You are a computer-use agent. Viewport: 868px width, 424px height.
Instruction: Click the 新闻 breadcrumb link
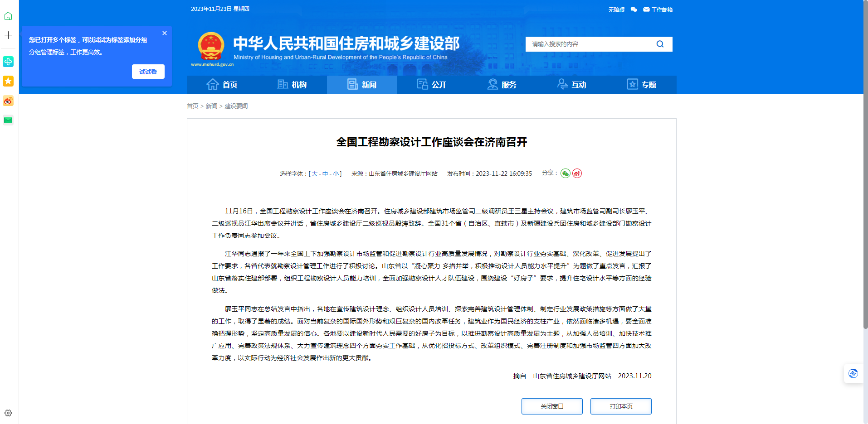pyautogui.click(x=211, y=106)
